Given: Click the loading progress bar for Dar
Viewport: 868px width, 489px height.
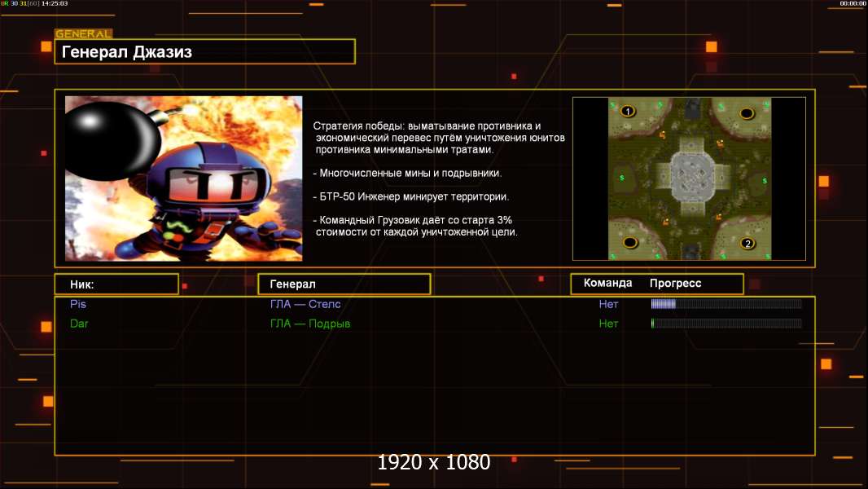Looking at the screenshot, I should click(x=726, y=323).
